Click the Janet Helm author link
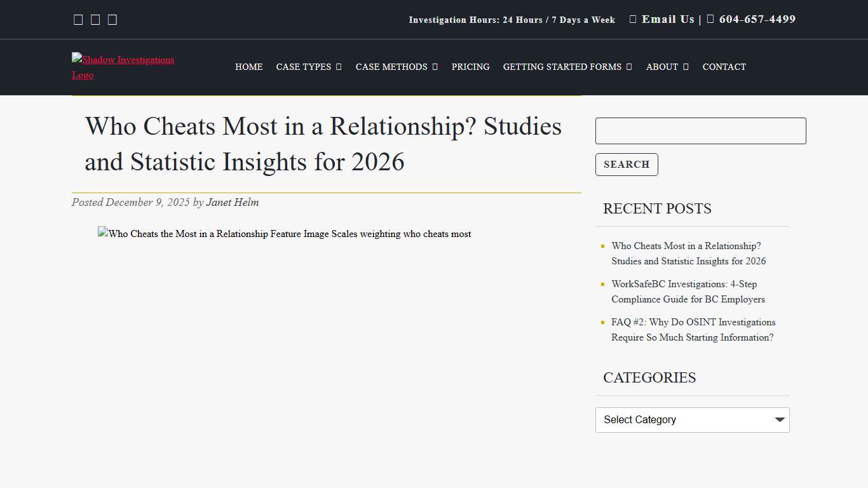Viewport: 868px width, 488px height. coord(233,202)
